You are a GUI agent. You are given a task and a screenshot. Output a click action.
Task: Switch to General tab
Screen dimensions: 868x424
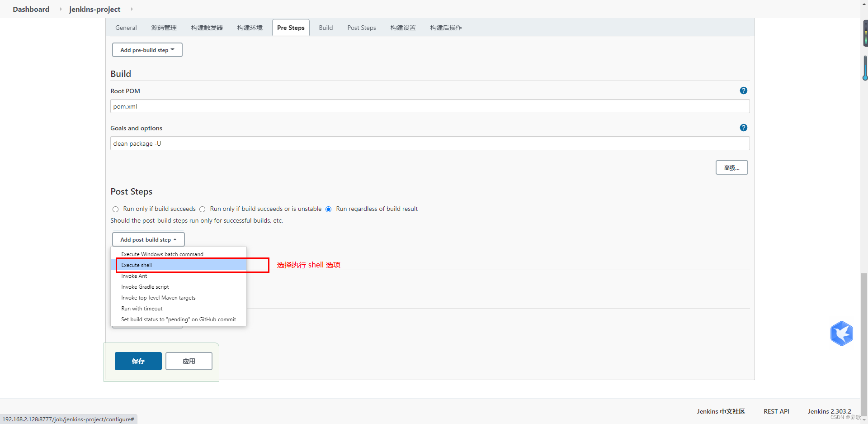tap(126, 28)
